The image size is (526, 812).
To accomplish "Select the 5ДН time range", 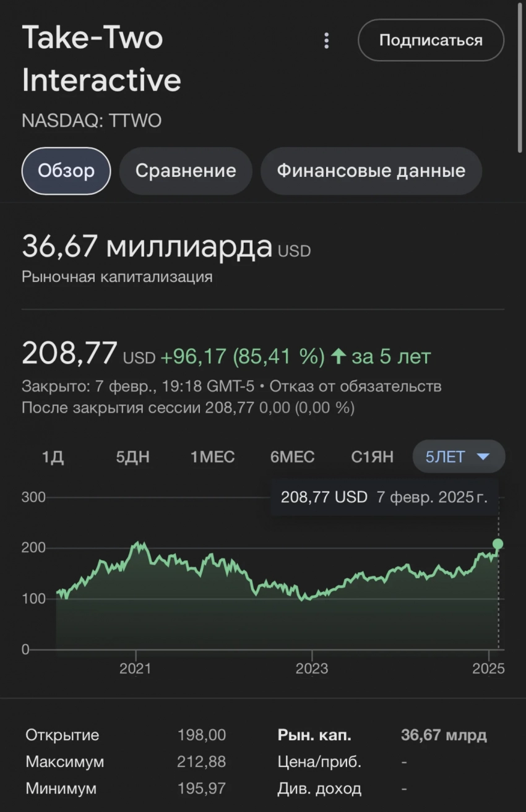I will click(x=133, y=457).
